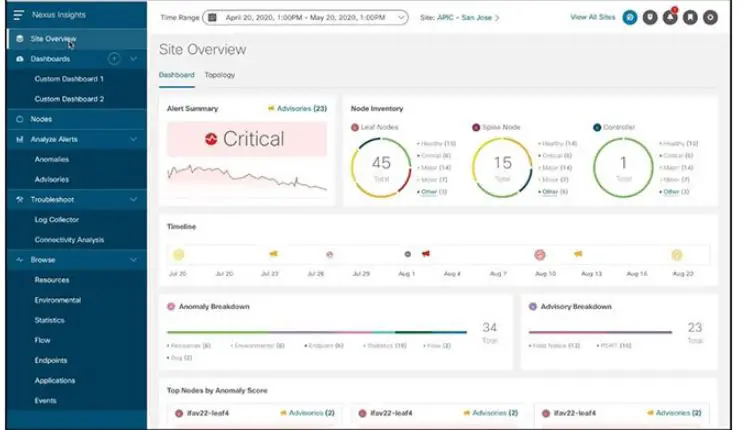
Task: Click the Dashboards icon in sidebar
Action: tap(20, 59)
